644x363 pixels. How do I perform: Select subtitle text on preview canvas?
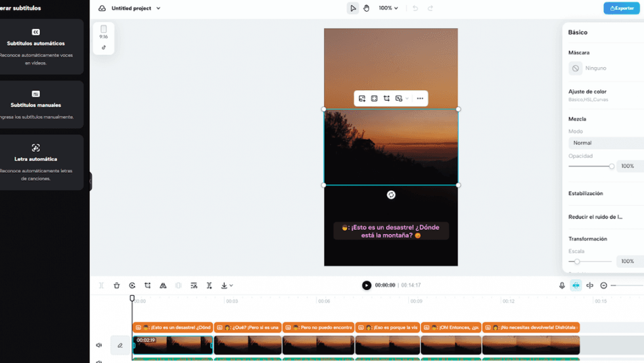pos(390,231)
